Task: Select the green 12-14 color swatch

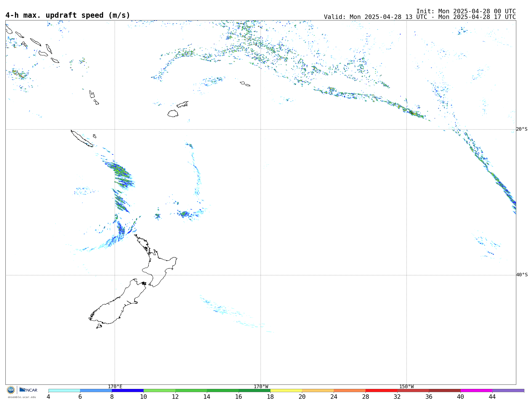Action: [191, 390]
